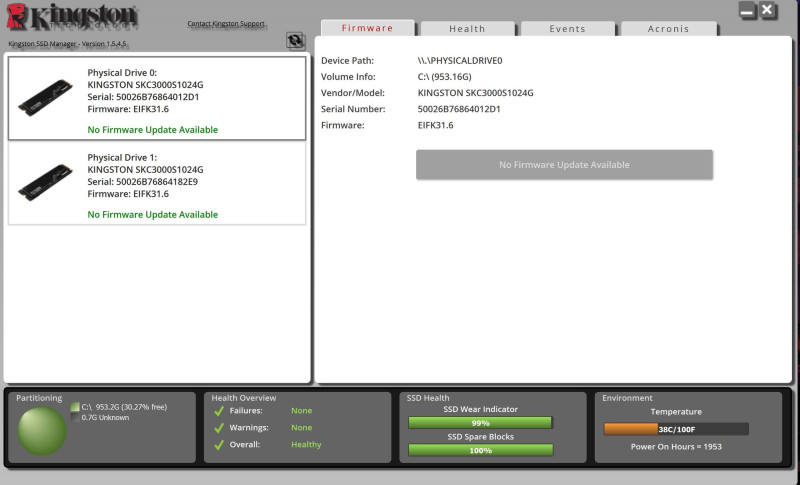Open the Acronis tab
Viewport: 800px width, 485px height.
(668, 29)
